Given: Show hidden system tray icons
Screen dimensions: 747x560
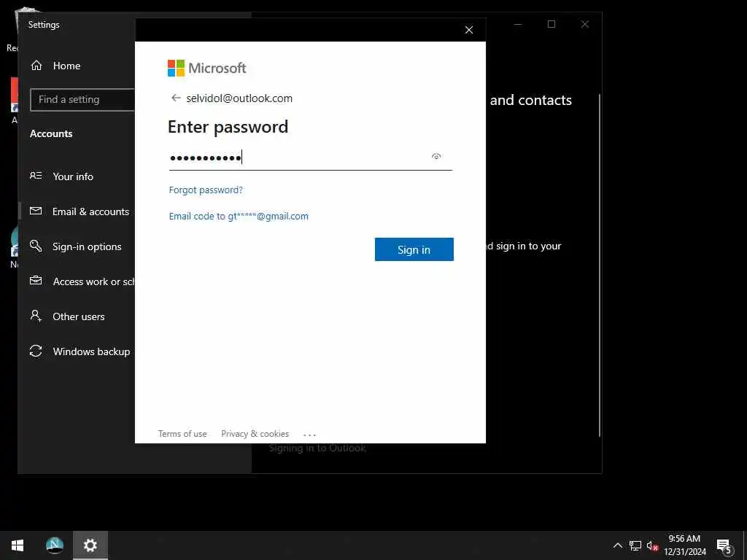Looking at the screenshot, I should click(617, 545).
